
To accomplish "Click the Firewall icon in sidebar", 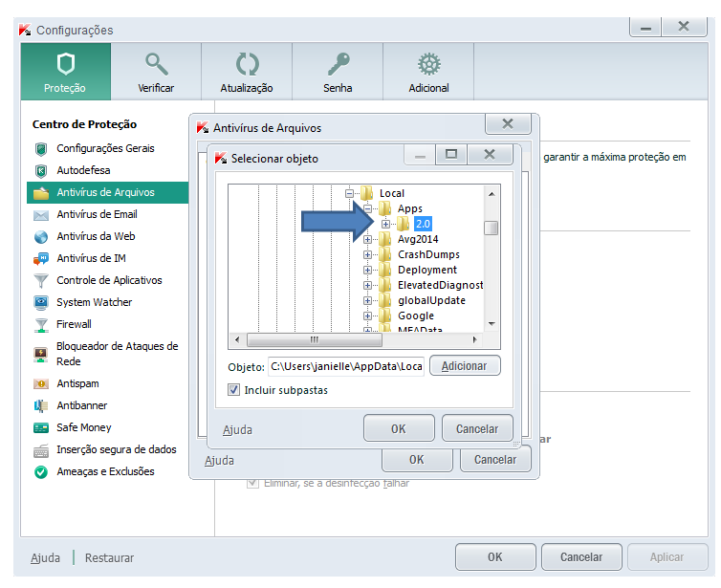I will coord(41,325).
